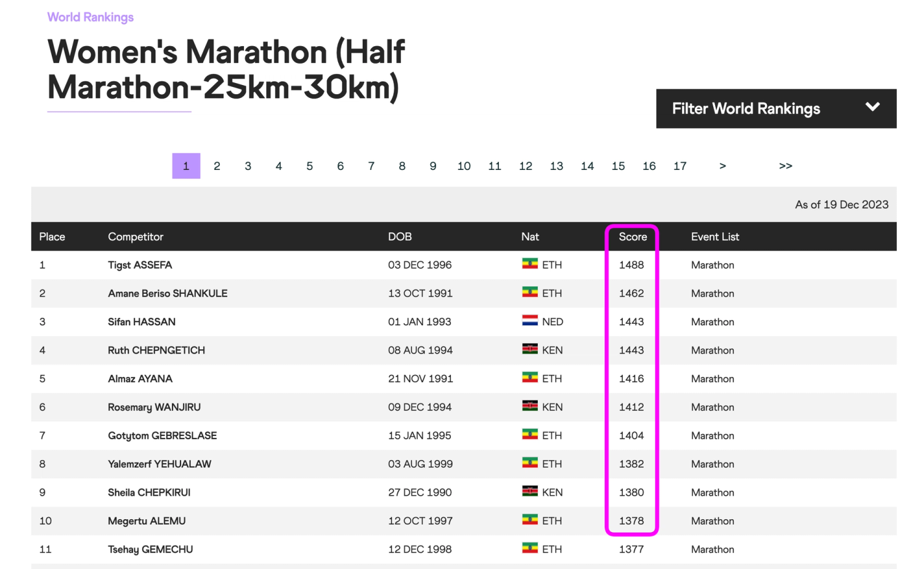This screenshot has width=924, height=569.
Task: Go to rankings page 17
Action: coord(679,166)
